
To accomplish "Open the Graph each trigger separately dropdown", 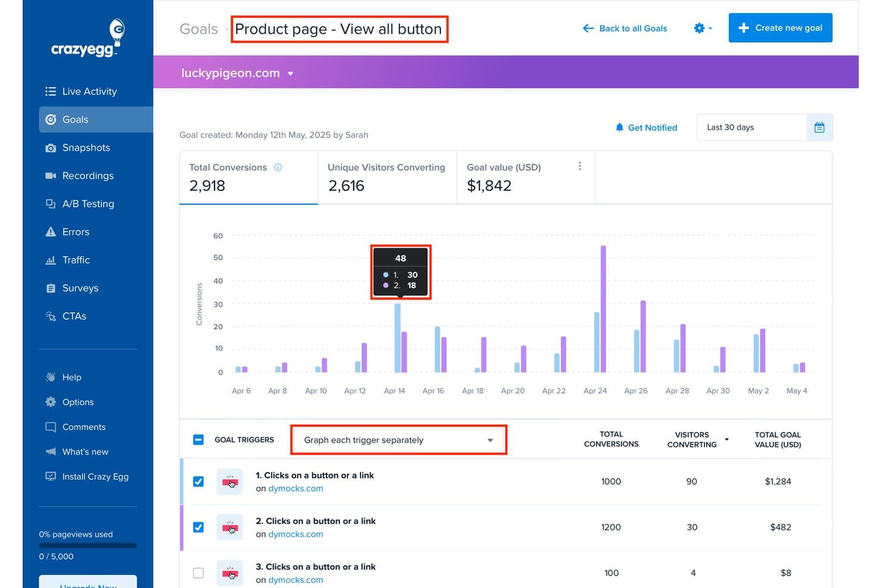I will pyautogui.click(x=399, y=440).
